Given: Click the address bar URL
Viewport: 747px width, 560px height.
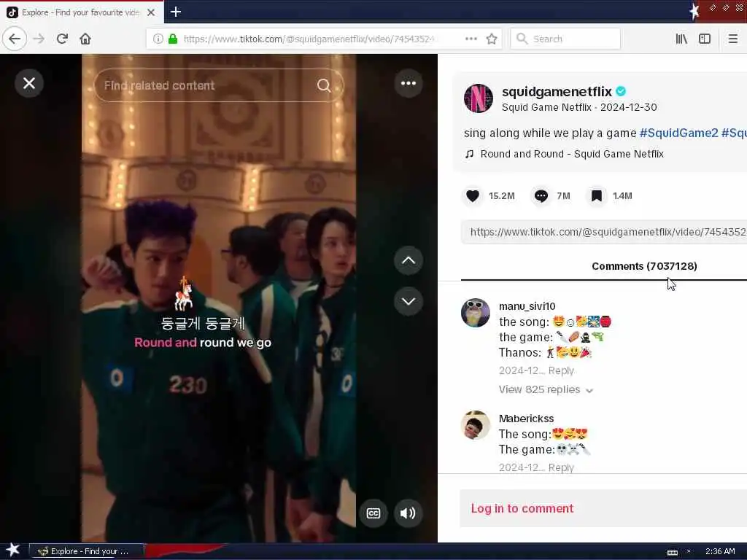Looking at the screenshot, I should pyautogui.click(x=309, y=39).
